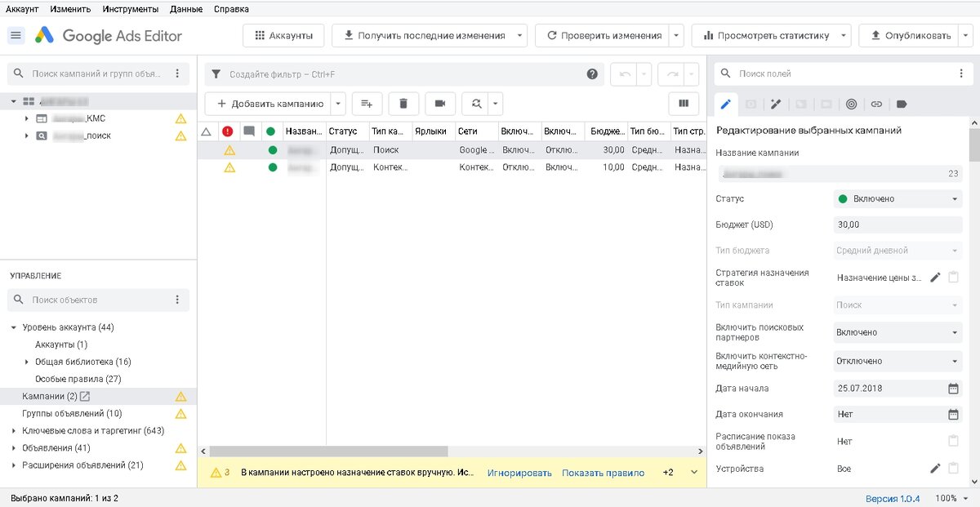
Task: Open the filter help question mark
Action: pyautogui.click(x=592, y=74)
